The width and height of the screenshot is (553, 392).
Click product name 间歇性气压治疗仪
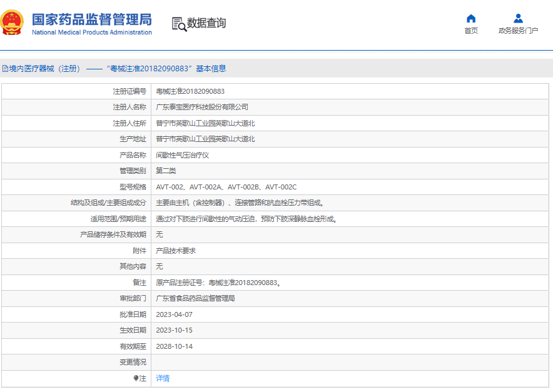coord(182,155)
